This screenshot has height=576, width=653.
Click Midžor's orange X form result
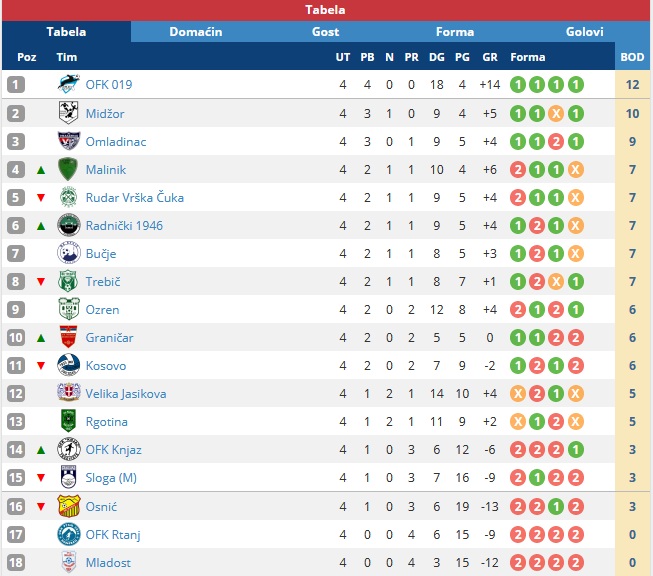pyautogui.click(x=556, y=113)
